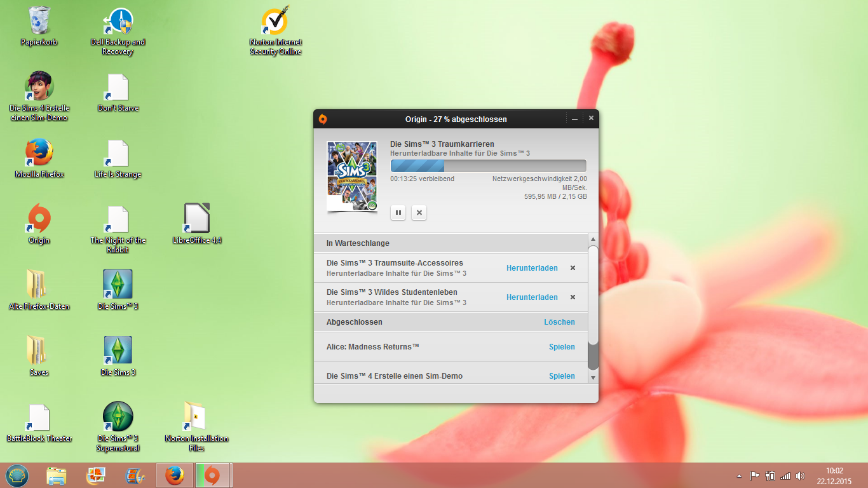Screen dimensions: 868x488
Task: Click Löschen to clear completed downloads
Action: (559, 322)
